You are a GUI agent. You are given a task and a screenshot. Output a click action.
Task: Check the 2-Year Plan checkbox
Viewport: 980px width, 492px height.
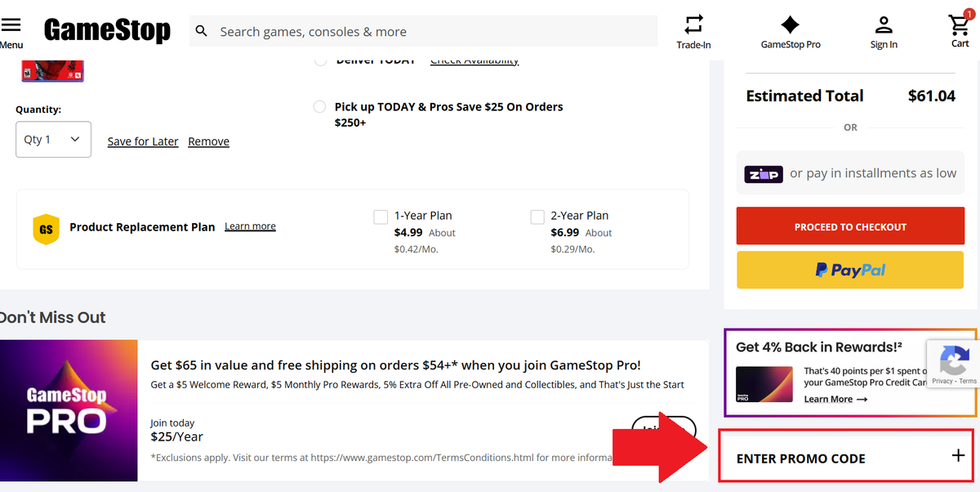pyautogui.click(x=537, y=216)
